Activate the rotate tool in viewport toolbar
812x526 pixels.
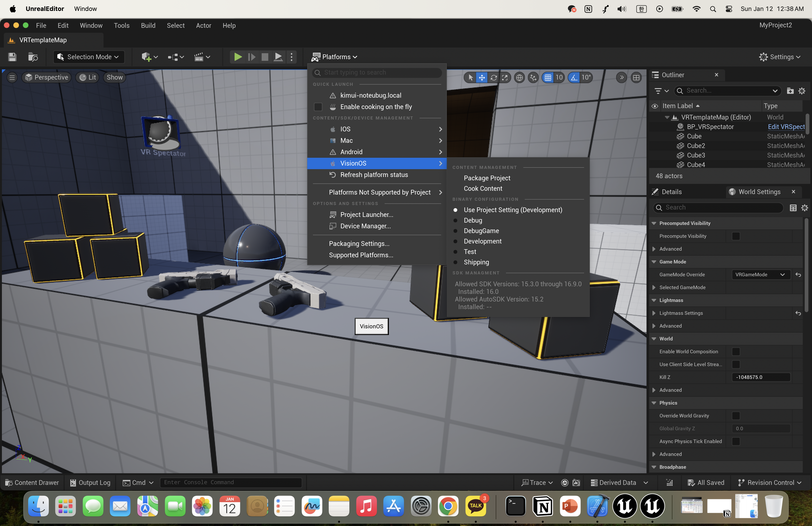tap(493, 77)
